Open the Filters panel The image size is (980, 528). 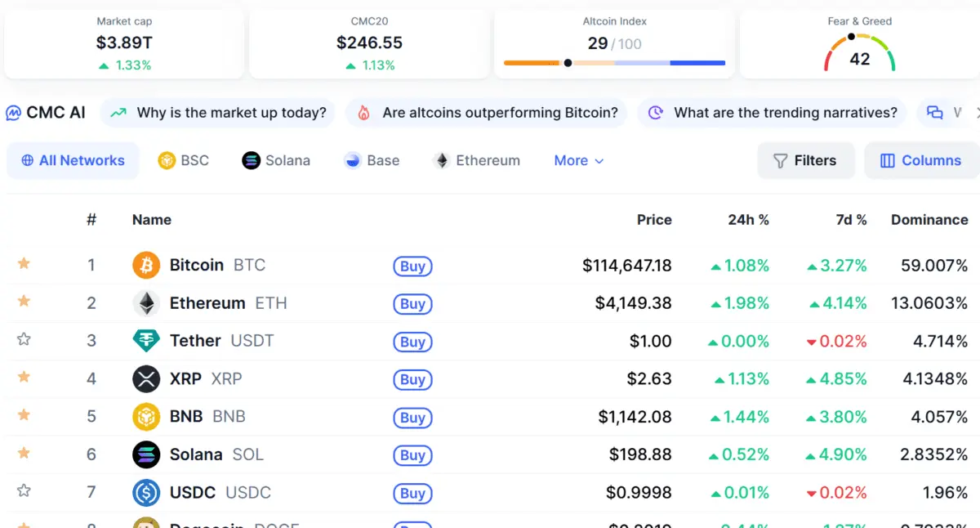[805, 161]
